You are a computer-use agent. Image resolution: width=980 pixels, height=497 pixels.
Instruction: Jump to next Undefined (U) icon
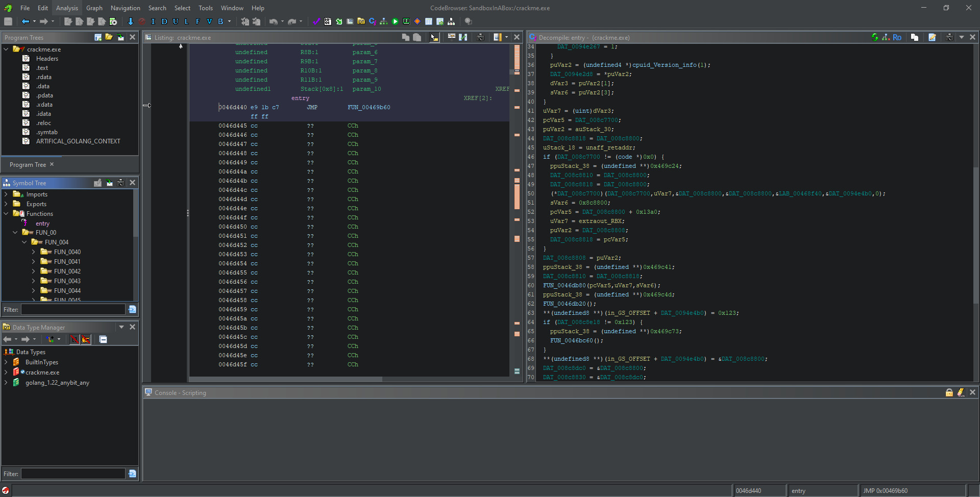point(176,21)
